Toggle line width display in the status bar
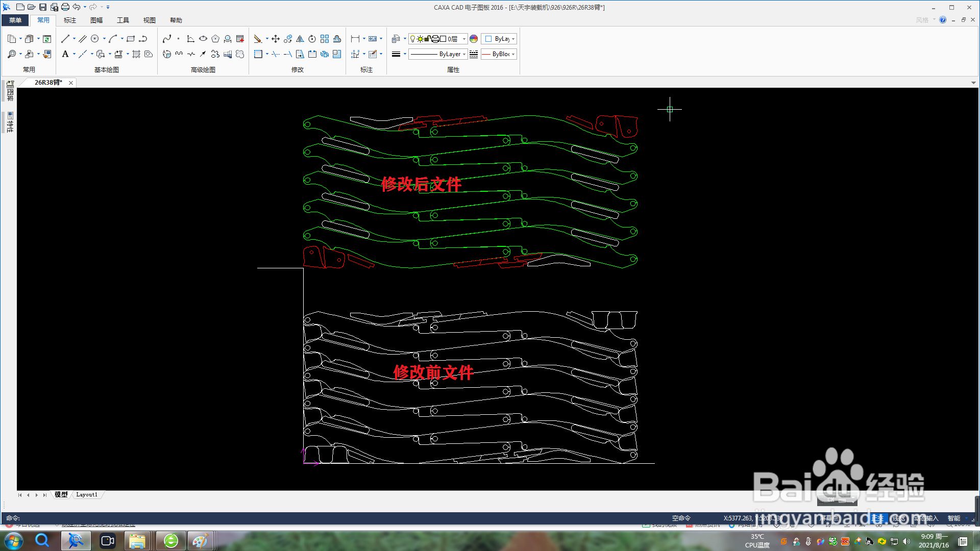The height and width of the screenshot is (551, 980). click(899, 518)
